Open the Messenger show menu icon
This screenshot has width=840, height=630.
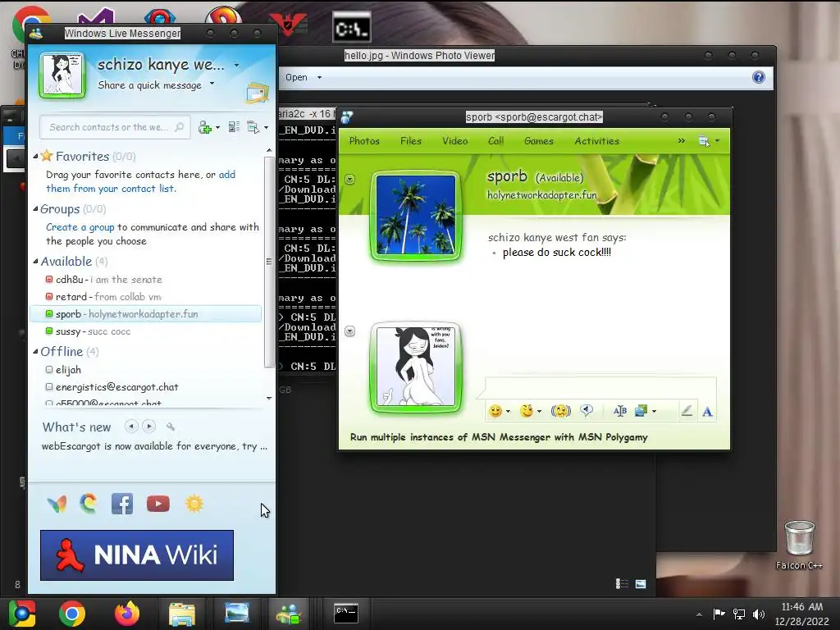(x=253, y=127)
